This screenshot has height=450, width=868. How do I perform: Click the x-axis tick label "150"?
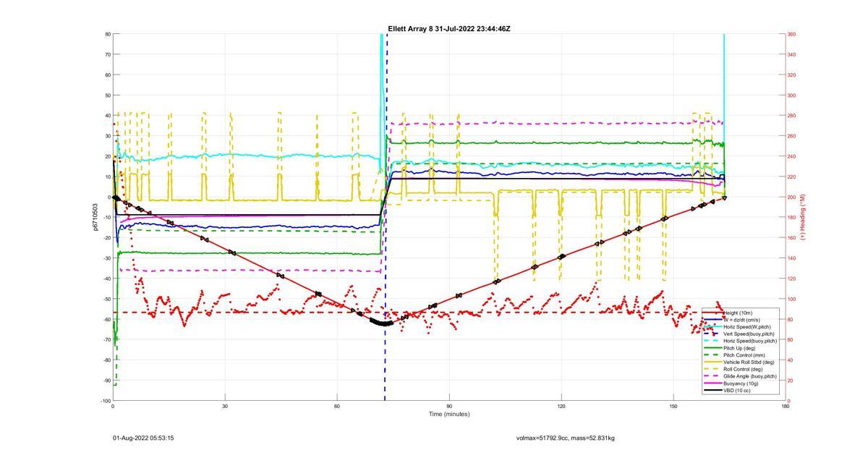pos(673,406)
